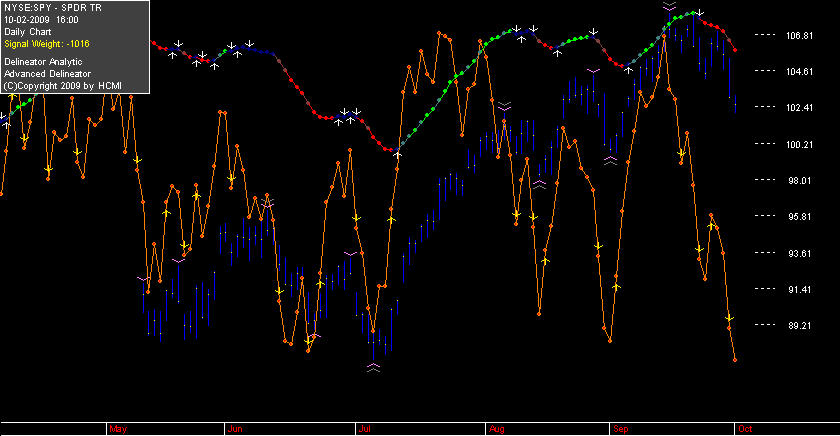Click the copyright 2009 by HCMI line
This screenshot has width=840, height=436.
click(x=63, y=86)
